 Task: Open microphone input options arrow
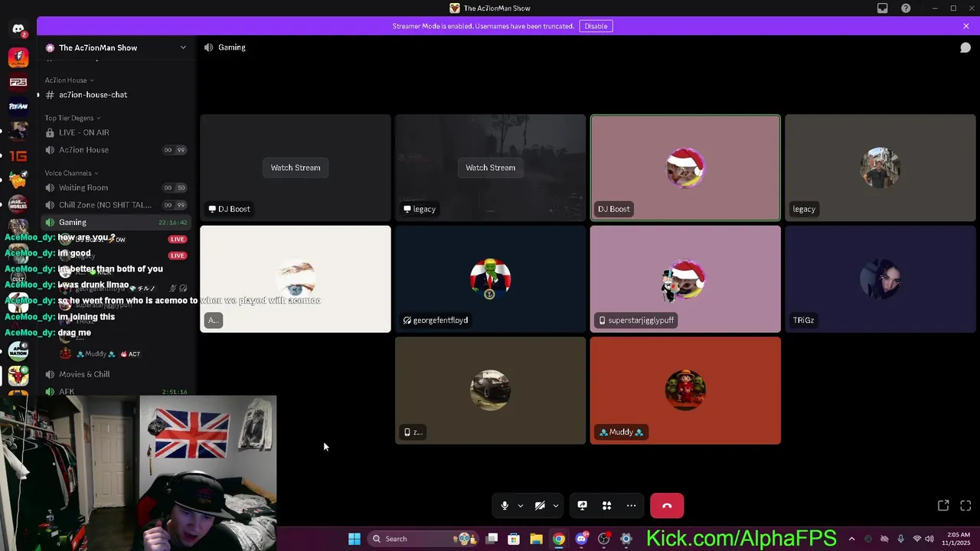point(521,506)
